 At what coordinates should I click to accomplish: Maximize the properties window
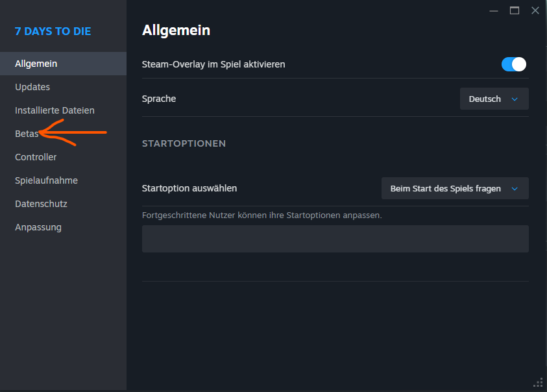point(515,10)
